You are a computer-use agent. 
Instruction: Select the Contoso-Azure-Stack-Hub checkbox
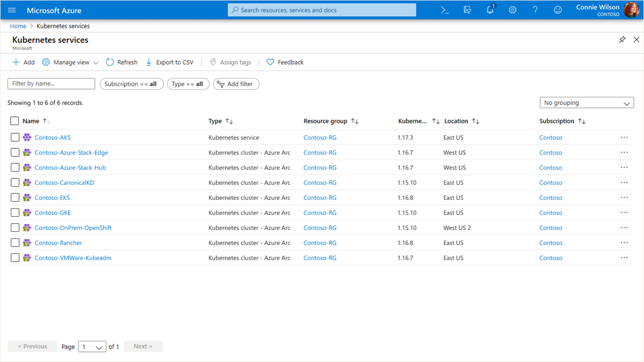(x=15, y=167)
